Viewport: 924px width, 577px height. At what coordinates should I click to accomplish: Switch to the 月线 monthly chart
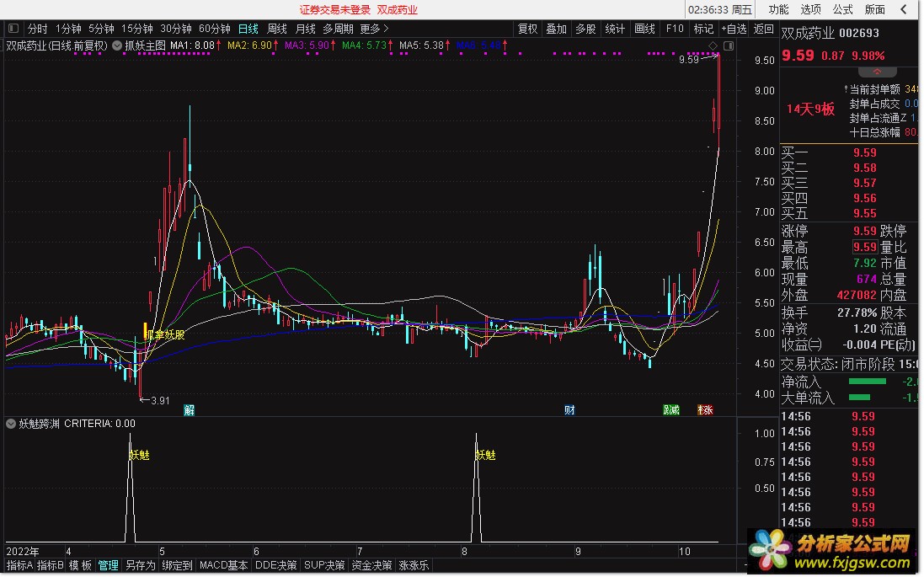[x=305, y=29]
